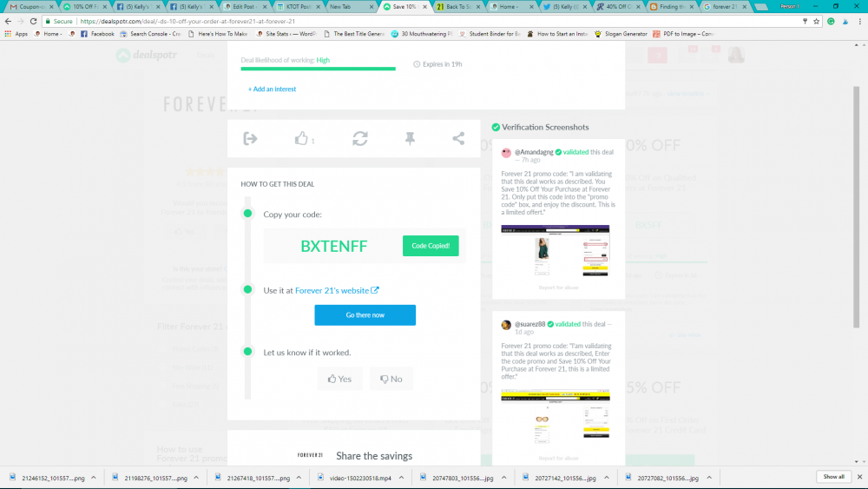
Task: Click Show all downloads button
Action: [833, 477]
